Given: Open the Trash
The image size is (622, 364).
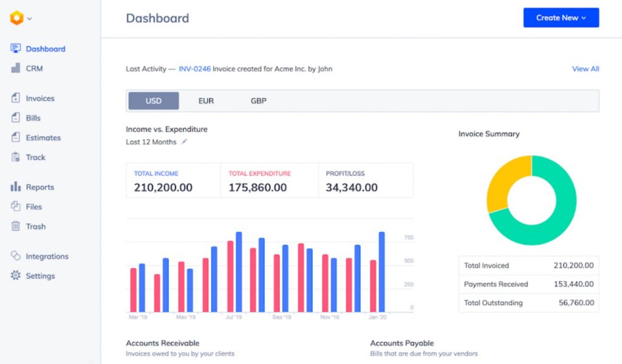Looking at the screenshot, I should pos(35,226).
